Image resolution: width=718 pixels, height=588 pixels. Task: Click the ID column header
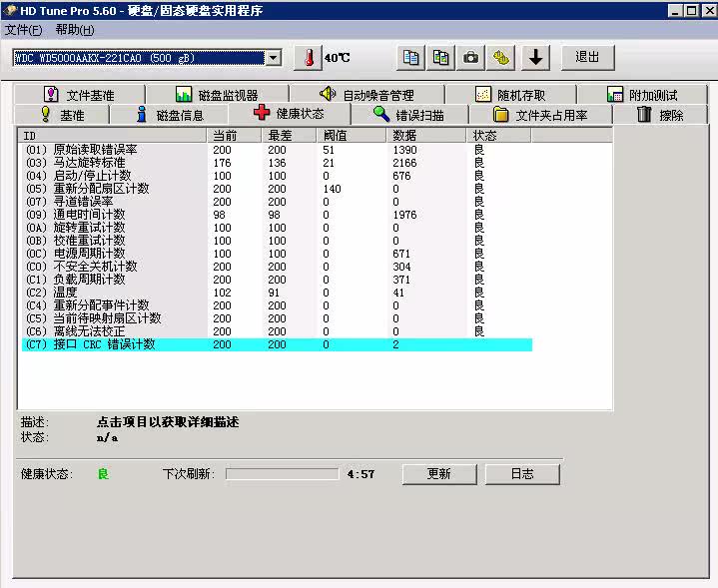tap(112, 136)
